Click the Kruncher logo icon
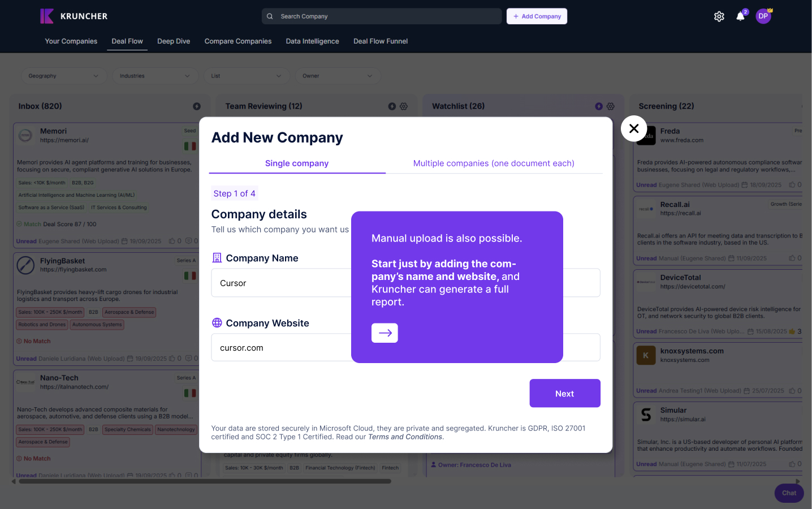This screenshot has width=812, height=509. (x=47, y=16)
